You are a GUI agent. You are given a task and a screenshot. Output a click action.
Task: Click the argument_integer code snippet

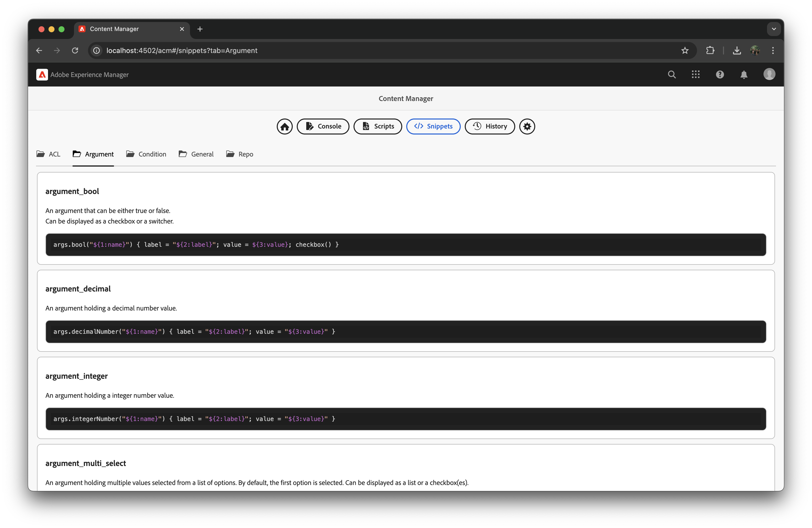[406, 419]
